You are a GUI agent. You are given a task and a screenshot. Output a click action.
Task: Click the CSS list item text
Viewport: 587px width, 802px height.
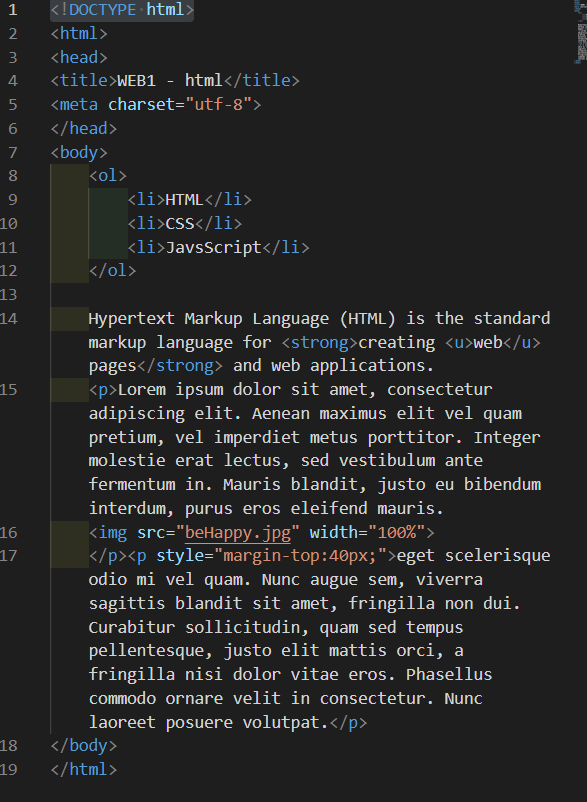(x=180, y=224)
